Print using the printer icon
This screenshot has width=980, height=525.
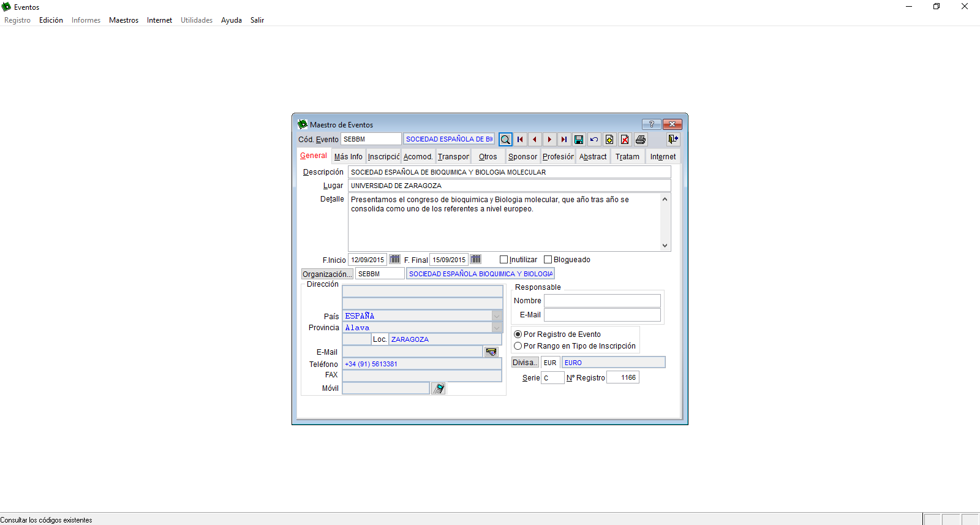point(641,140)
